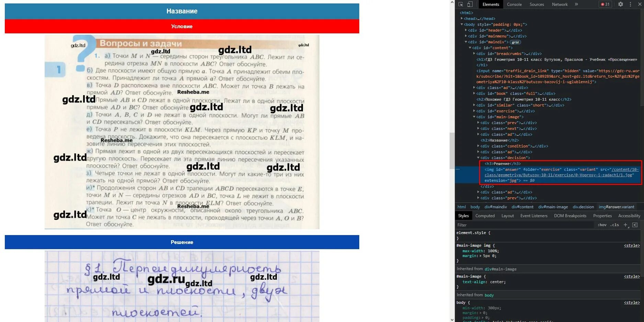Open DevTools settings gear
The image size is (644, 322).
point(621,4)
